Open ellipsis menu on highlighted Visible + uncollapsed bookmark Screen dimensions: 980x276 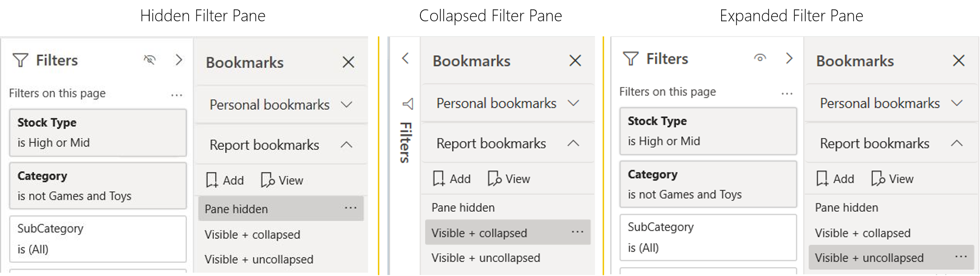pyautogui.click(x=961, y=257)
